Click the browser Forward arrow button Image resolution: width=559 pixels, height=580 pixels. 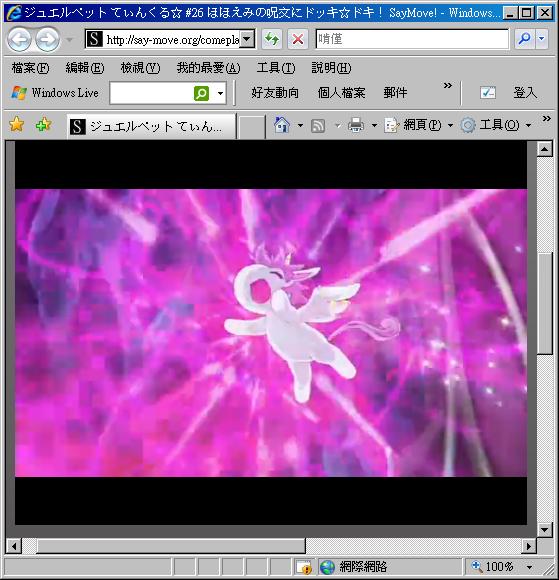[x=47, y=39]
